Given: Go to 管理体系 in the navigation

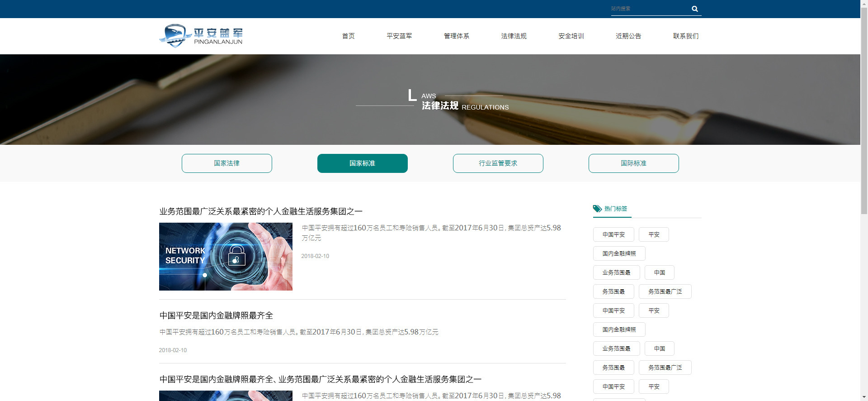Looking at the screenshot, I should [456, 36].
